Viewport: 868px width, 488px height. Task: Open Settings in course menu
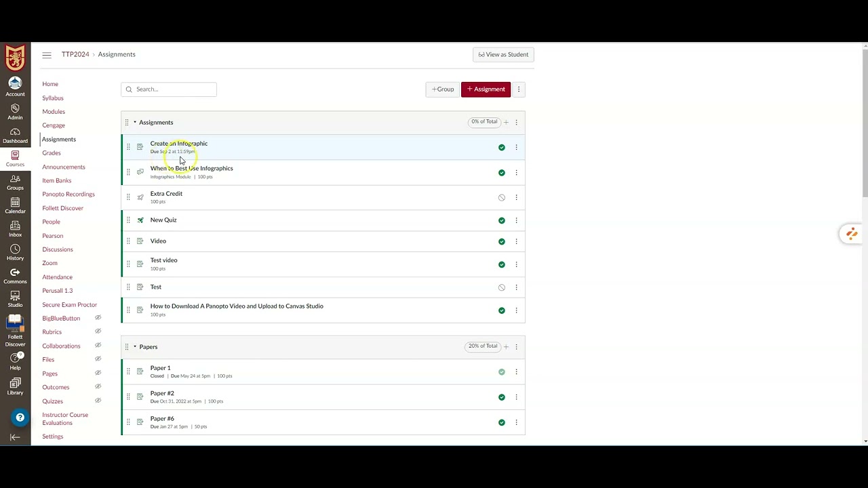(x=53, y=436)
